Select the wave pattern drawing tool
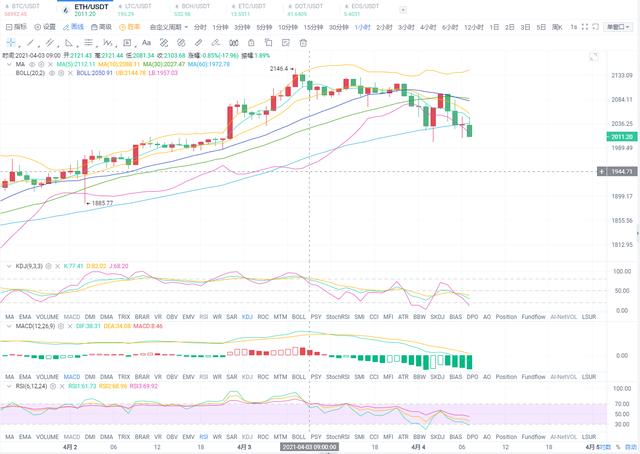The height and width of the screenshot is (454, 640). 108,42
